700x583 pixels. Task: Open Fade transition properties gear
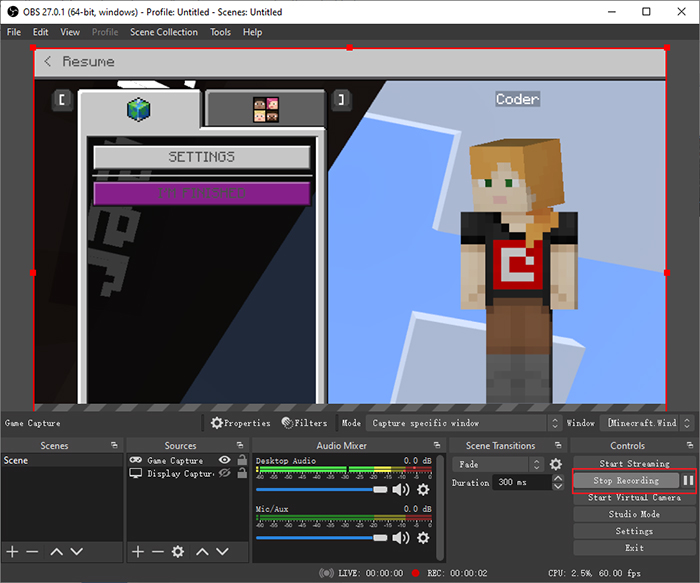(x=556, y=464)
